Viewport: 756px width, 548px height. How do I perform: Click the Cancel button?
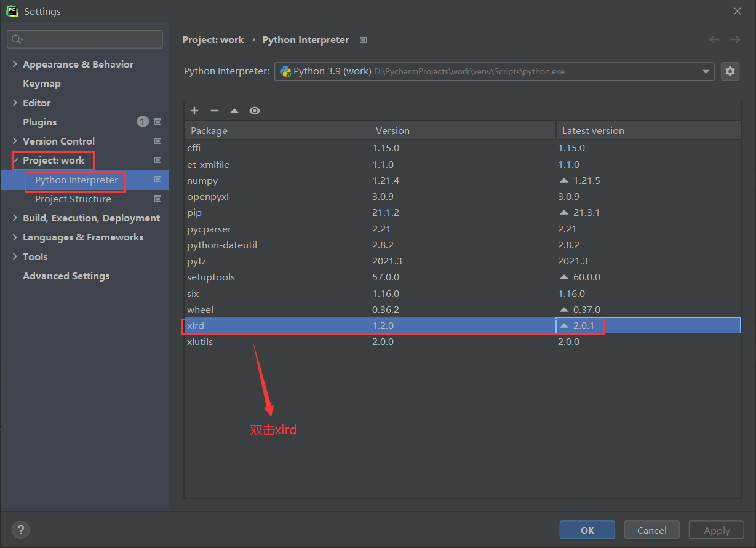(x=652, y=530)
